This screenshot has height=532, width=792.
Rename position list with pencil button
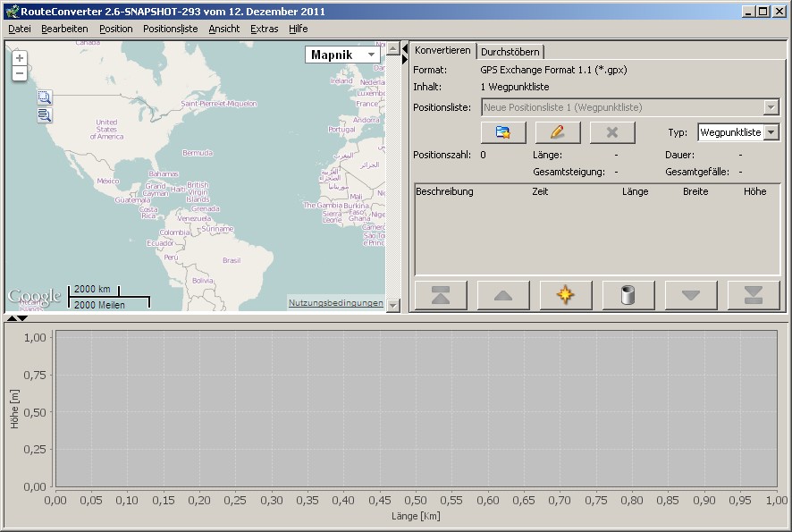pos(558,132)
